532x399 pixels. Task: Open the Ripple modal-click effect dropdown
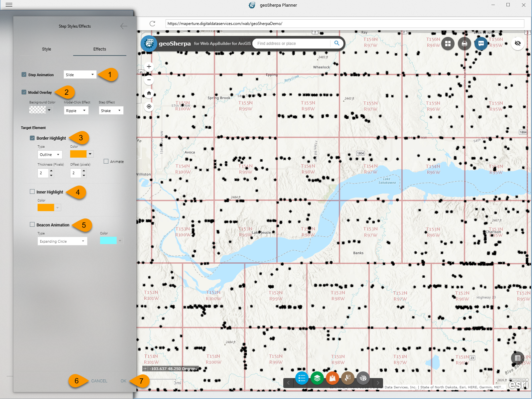pos(76,110)
